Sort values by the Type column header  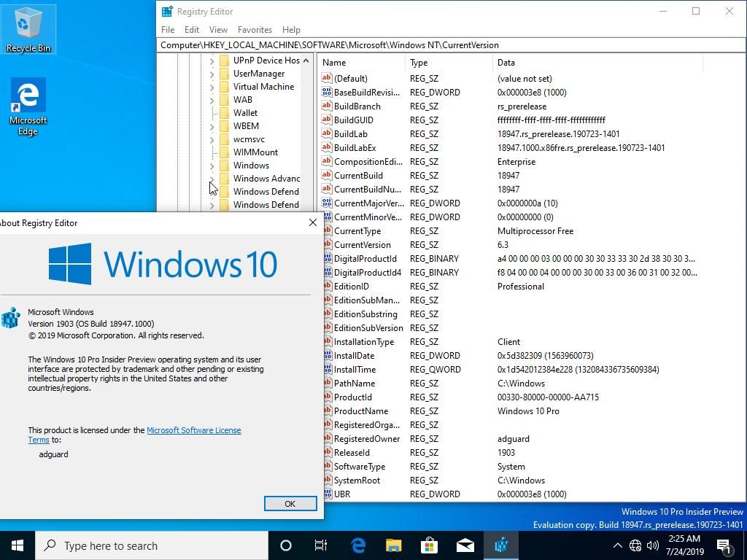click(449, 63)
